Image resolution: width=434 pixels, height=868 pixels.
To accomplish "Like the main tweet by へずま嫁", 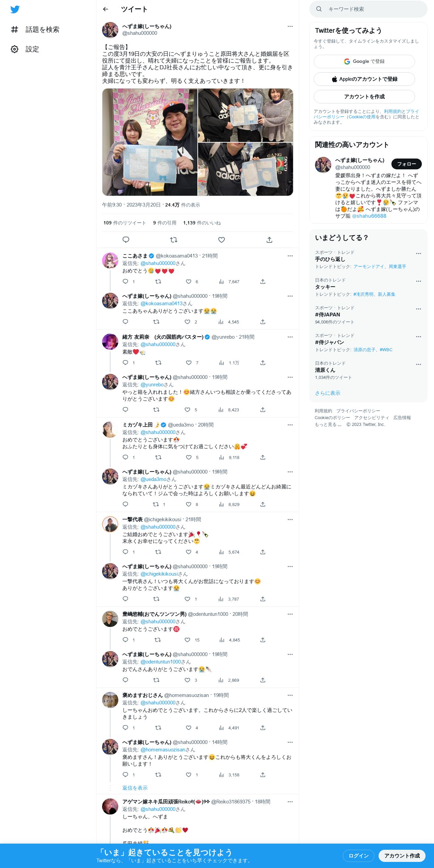I will (x=221, y=240).
